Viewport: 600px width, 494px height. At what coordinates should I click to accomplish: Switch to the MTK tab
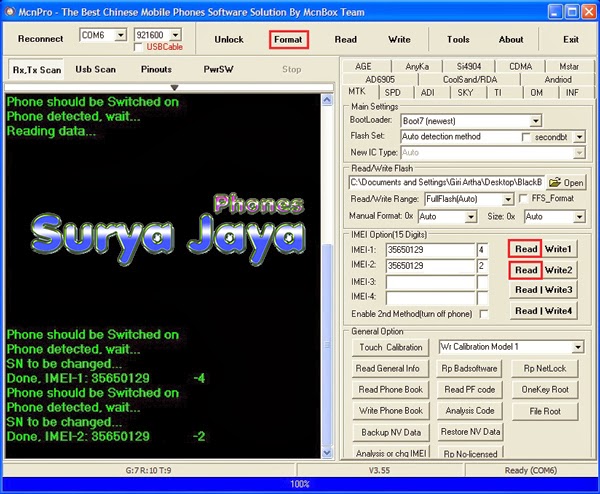(x=357, y=92)
